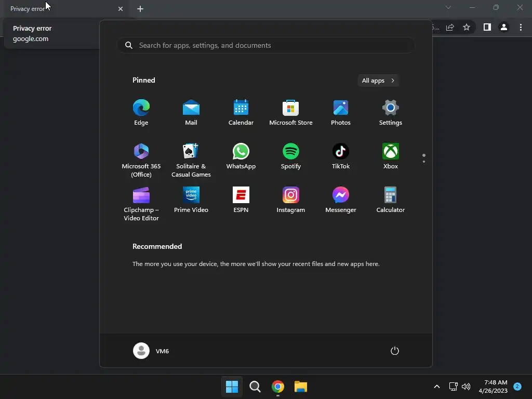
Task: Close the Privacy error tab
Action: coord(121,9)
